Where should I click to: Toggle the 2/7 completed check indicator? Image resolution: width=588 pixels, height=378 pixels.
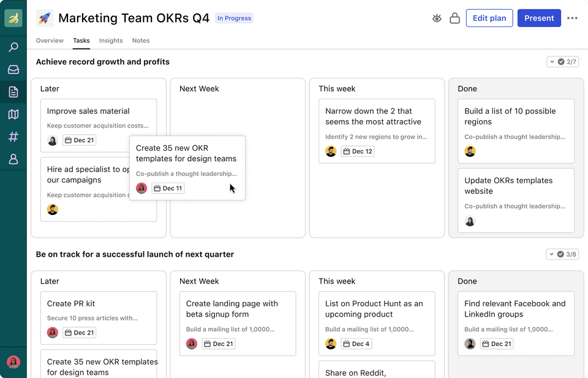[563, 62]
